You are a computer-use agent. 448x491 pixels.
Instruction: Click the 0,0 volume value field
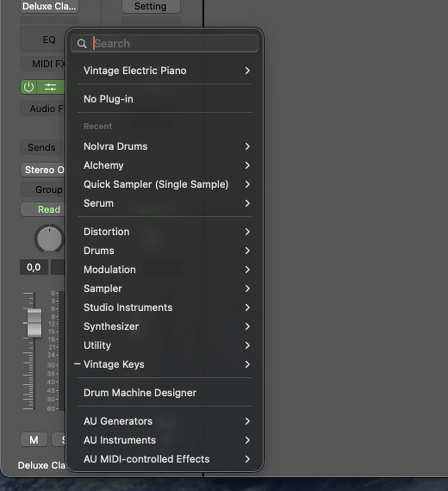tap(34, 267)
